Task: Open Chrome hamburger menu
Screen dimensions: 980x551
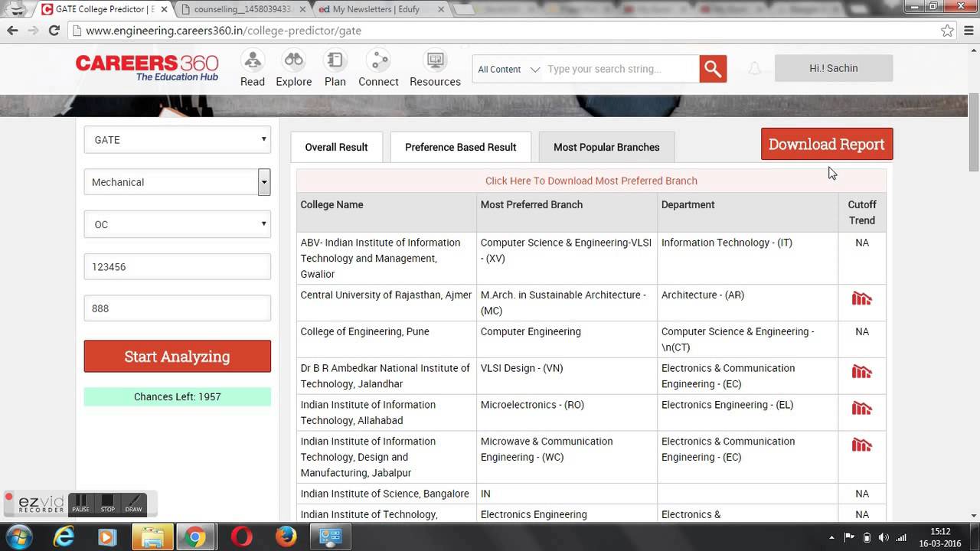Action: [968, 31]
